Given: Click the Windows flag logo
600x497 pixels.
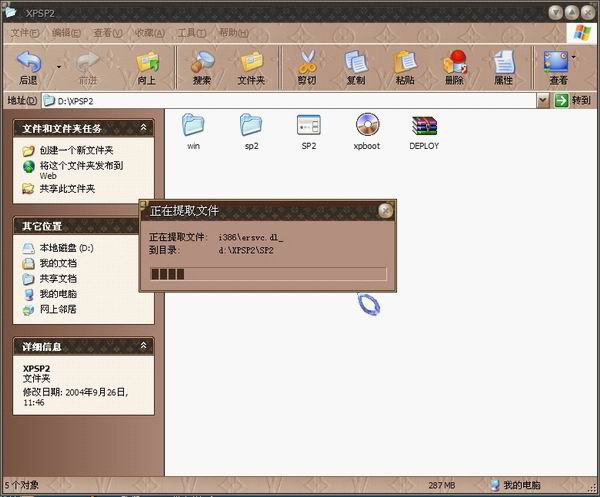Looking at the screenshot, I should (x=582, y=33).
